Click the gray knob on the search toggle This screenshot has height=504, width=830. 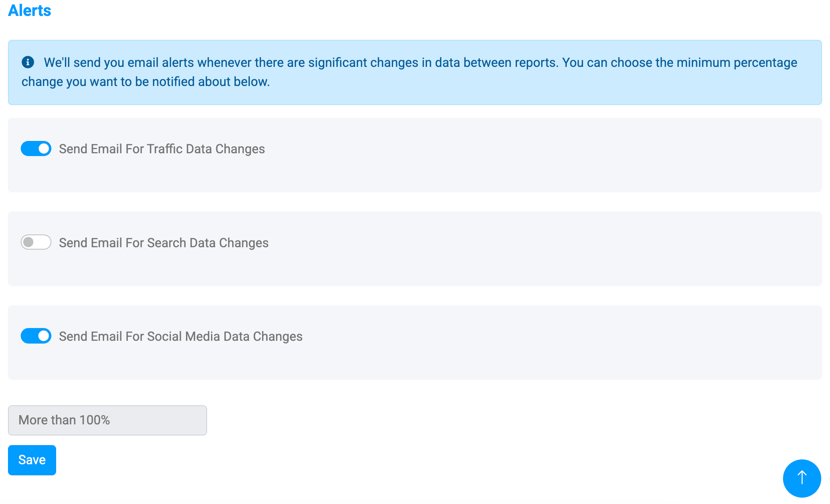point(28,242)
